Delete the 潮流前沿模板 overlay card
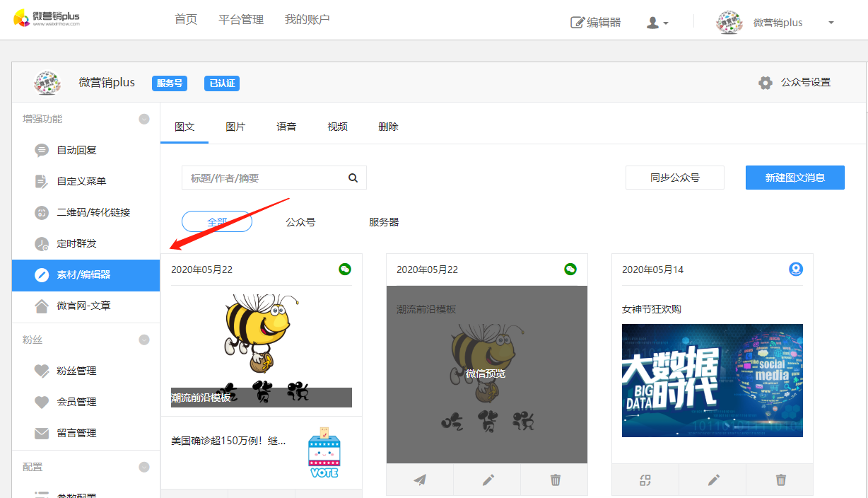This screenshot has width=868, height=498. coord(554,480)
